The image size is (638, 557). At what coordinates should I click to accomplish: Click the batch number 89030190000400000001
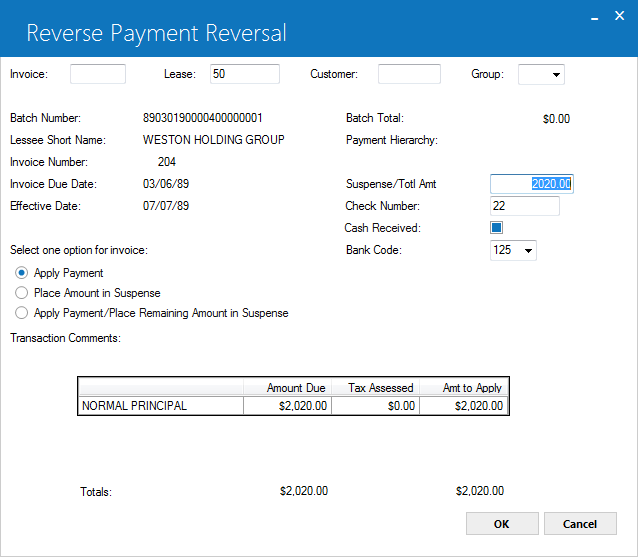point(203,118)
